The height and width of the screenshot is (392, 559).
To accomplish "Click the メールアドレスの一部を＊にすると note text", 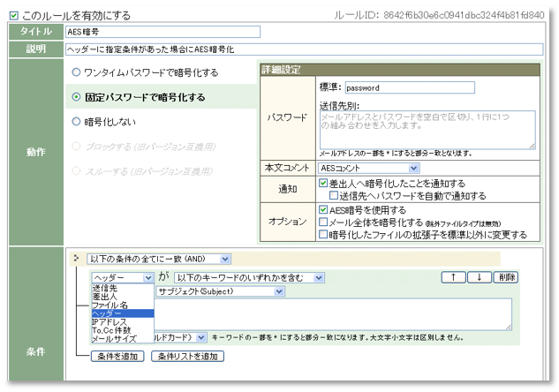I will click(396, 154).
